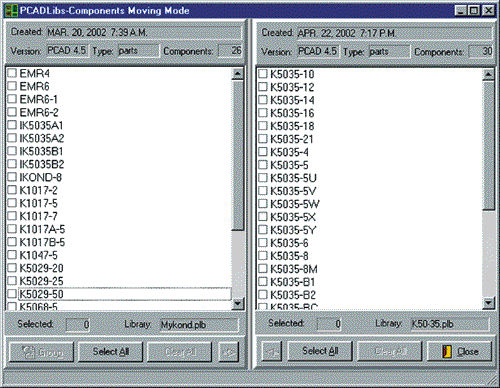Viewport: 500px width, 388px height.
Task: Toggle the K5029-50 checkbox
Action: coord(12,294)
